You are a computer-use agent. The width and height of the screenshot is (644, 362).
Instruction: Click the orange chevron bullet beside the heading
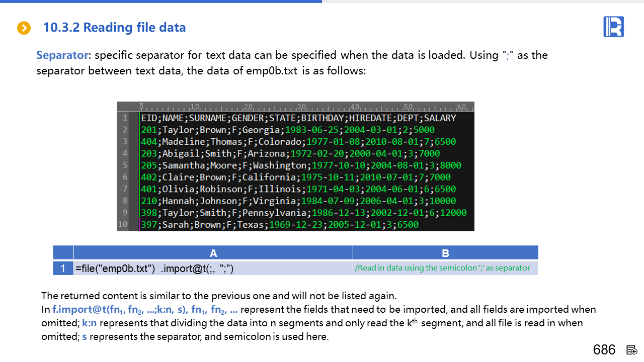click(x=24, y=28)
